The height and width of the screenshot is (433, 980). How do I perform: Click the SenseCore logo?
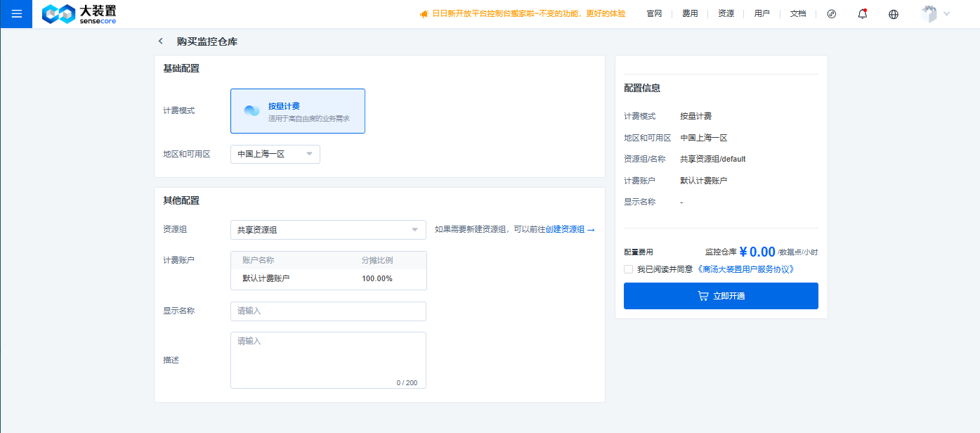(79, 14)
